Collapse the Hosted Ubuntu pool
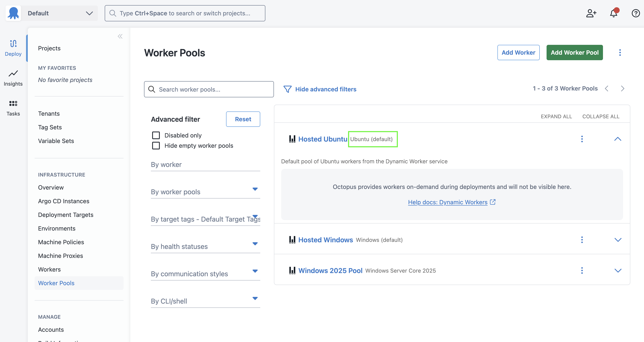 coord(618,139)
